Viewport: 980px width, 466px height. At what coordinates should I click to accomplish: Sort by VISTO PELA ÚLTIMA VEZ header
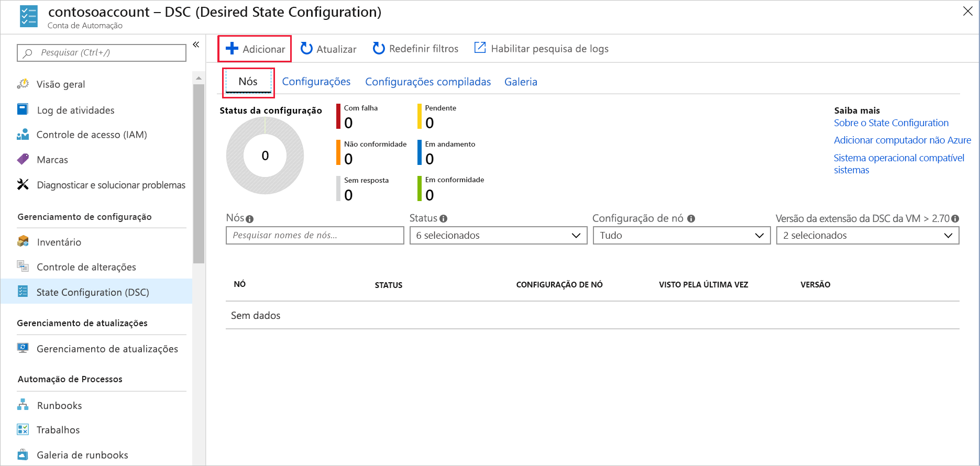703,285
